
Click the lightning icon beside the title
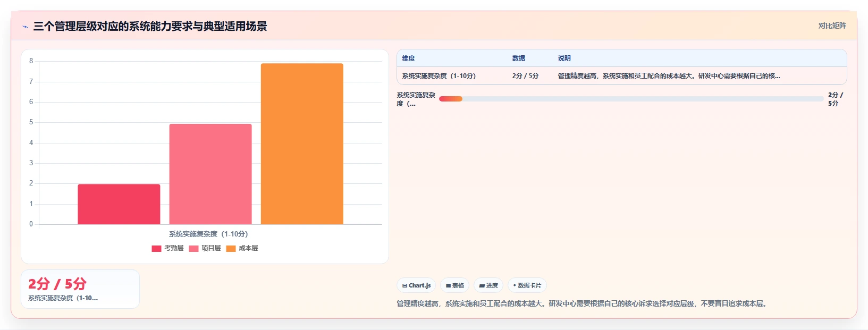25,27
